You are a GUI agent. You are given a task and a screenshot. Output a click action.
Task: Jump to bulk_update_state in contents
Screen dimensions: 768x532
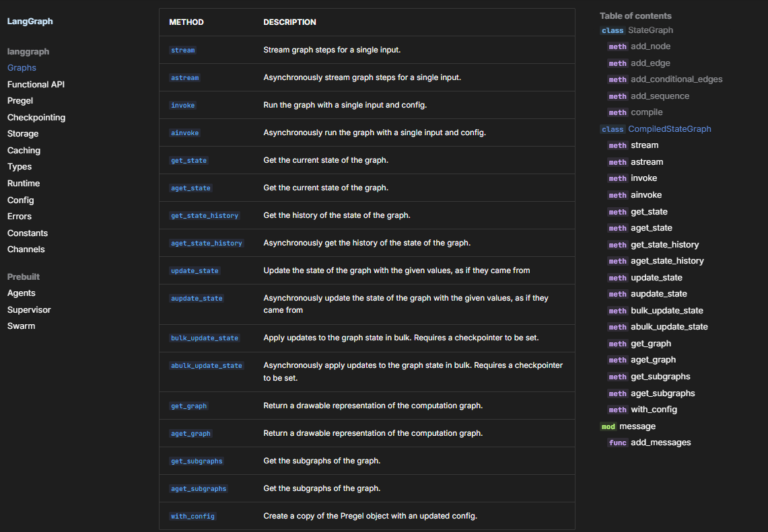pyautogui.click(x=666, y=311)
